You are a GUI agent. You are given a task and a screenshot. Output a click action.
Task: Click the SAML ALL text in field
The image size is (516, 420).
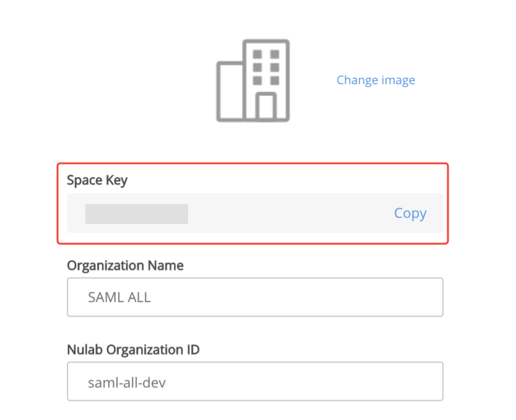pos(119,298)
